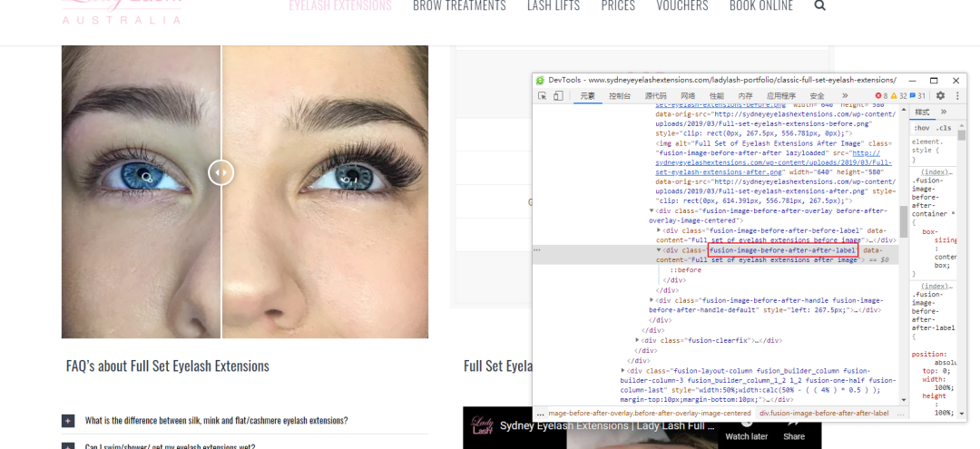Click the yellow warning count indicator
Image resolution: width=980 pixels, height=449 pixels.
[x=899, y=95]
